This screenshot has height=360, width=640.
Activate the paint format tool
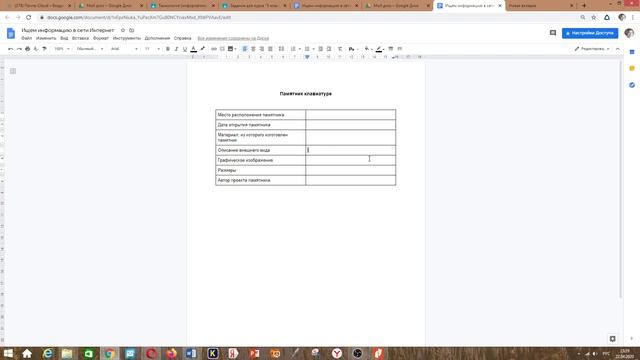[x=44, y=49]
